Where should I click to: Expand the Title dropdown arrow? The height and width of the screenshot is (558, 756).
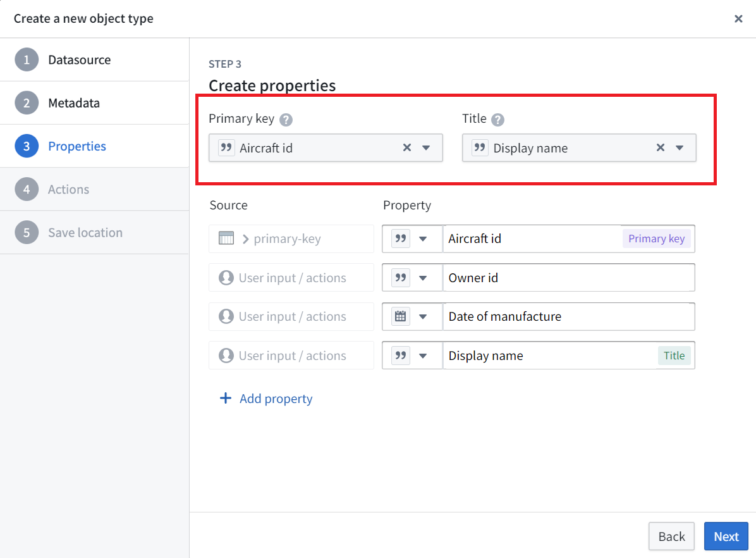pos(680,147)
